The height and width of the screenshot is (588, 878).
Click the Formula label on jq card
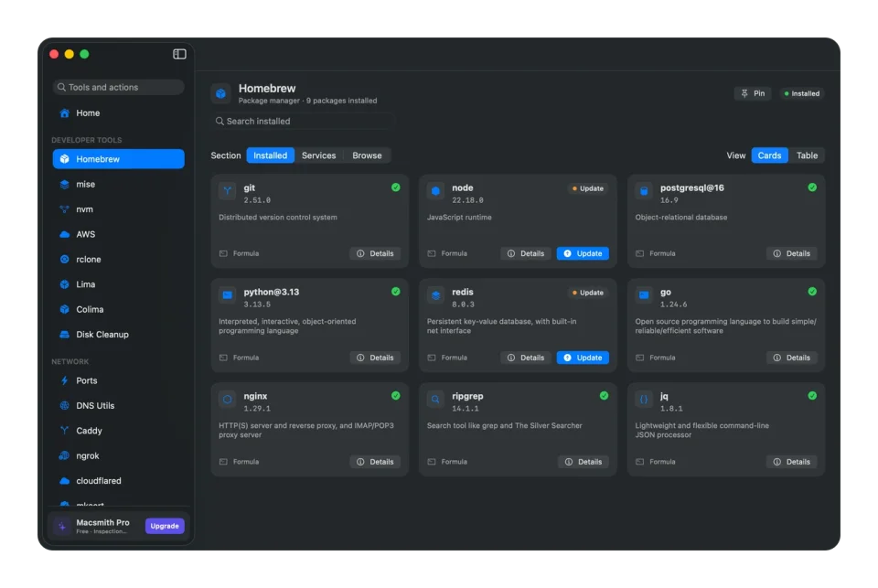pos(662,462)
